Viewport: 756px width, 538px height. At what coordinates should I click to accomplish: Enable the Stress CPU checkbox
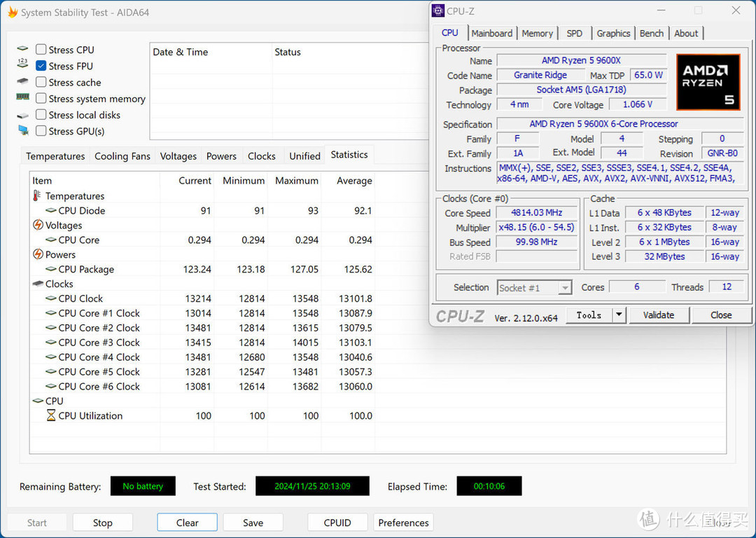pyautogui.click(x=41, y=50)
